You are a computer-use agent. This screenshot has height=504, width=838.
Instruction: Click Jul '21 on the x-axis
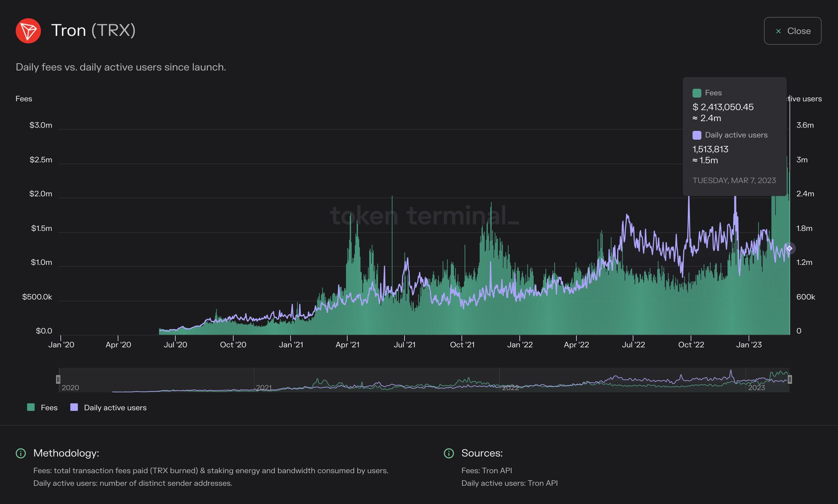point(404,345)
